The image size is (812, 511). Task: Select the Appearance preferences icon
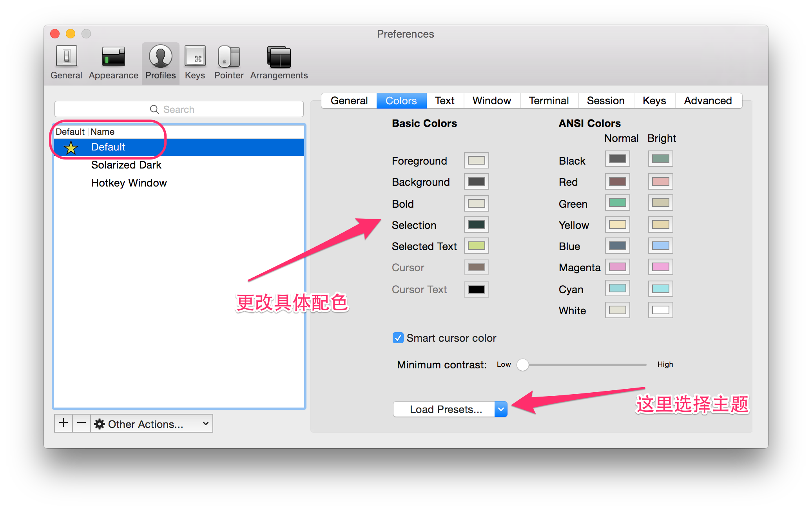[113, 61]
